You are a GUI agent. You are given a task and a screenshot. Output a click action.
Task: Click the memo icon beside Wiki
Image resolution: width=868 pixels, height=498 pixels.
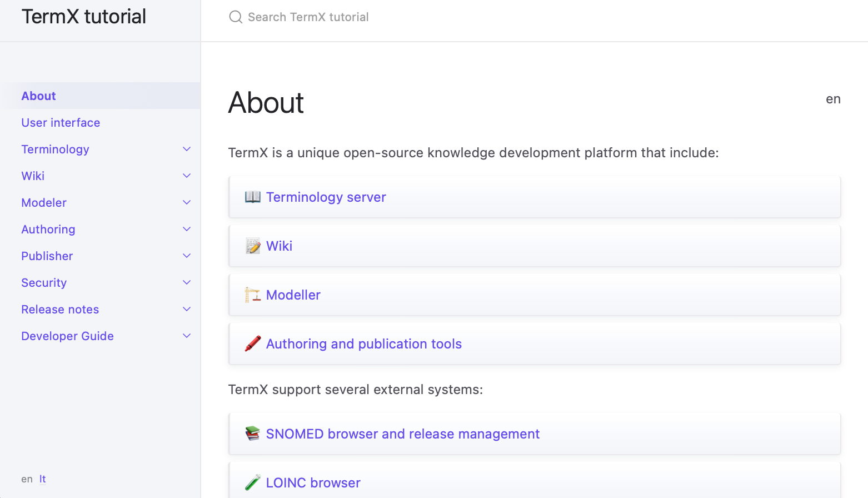point(253,246)
